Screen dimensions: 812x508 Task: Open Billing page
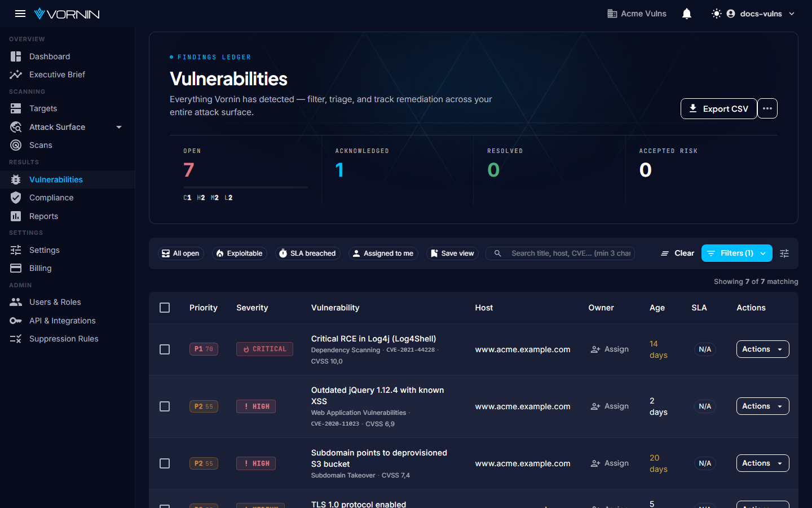coord(68,268)
